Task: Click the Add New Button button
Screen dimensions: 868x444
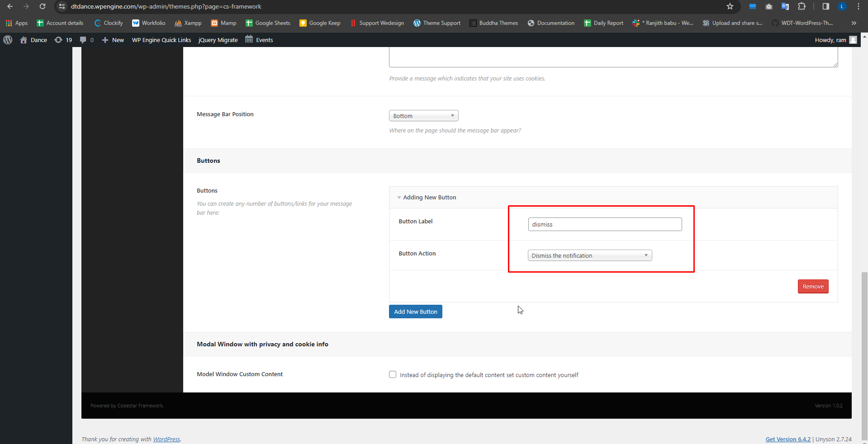Action: coord(415,312)
